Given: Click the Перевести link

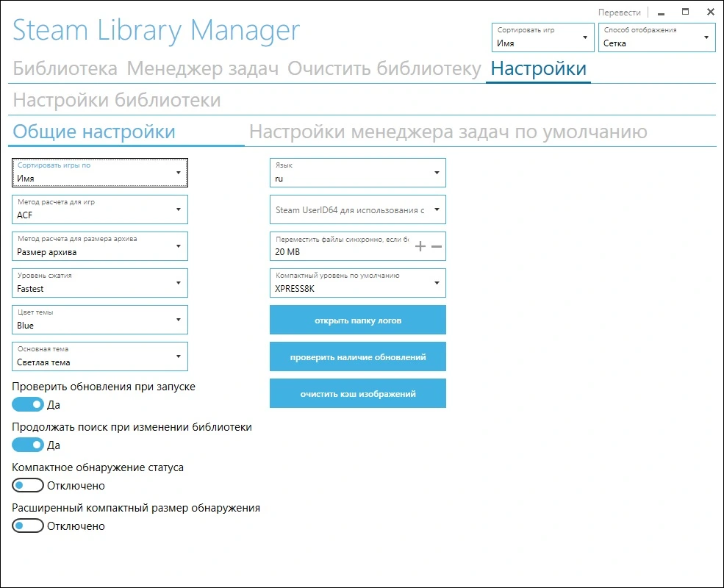Looking at the screenshot, I should 619,12.
